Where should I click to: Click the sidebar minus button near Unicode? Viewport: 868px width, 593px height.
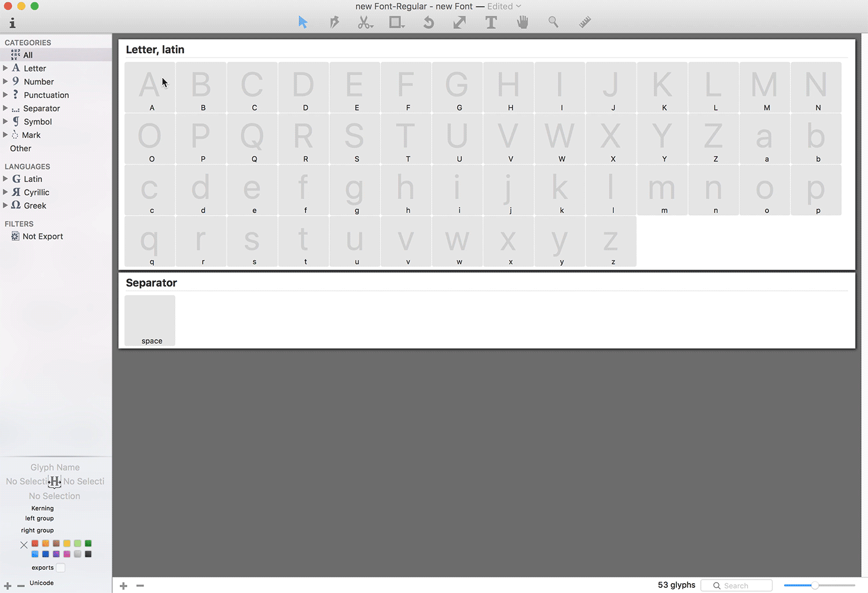point(21,586)
